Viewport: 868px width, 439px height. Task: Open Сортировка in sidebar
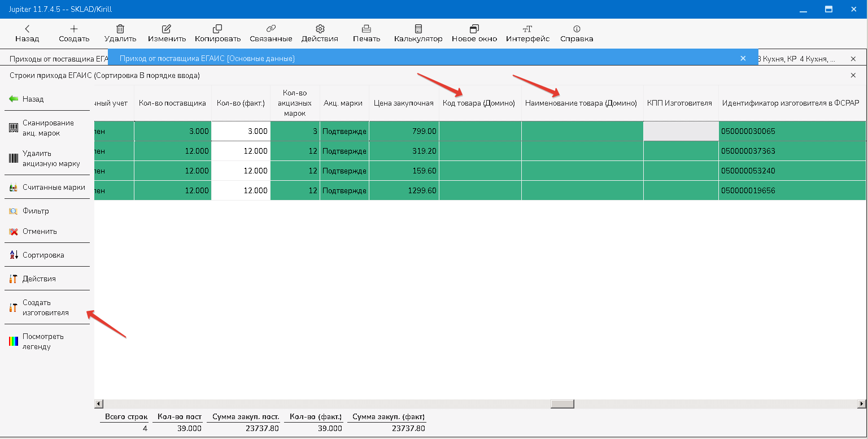click(47, 255)
